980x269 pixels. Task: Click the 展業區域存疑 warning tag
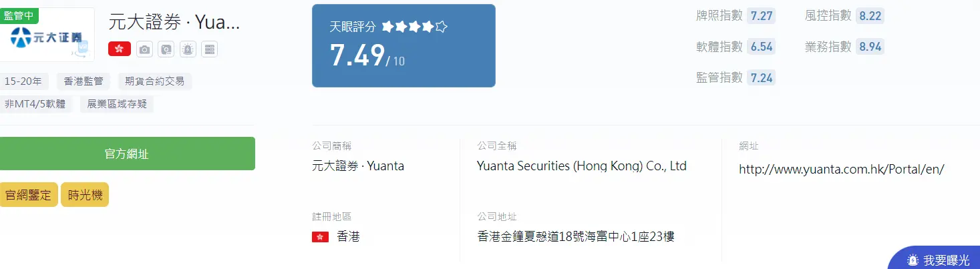(117, 104)
